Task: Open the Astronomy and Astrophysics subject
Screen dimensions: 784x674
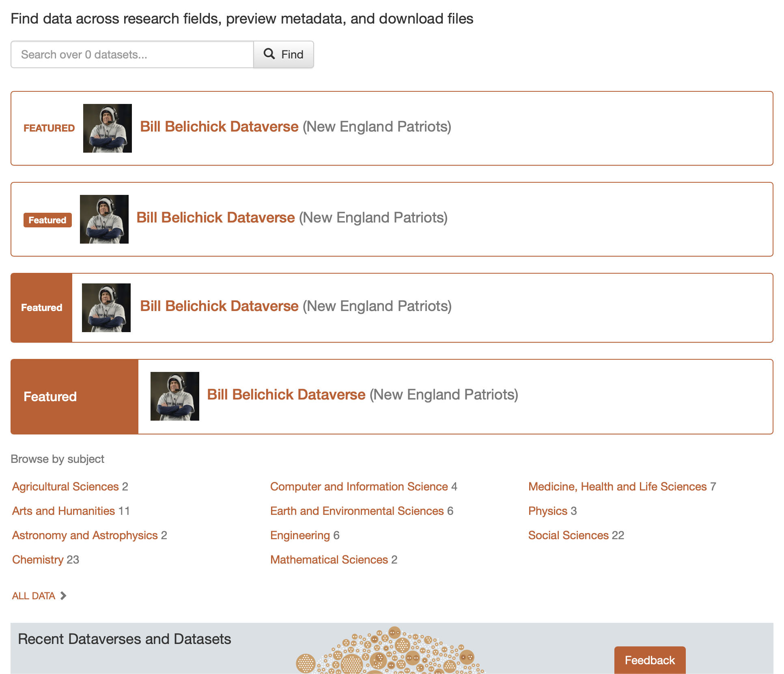Action: click(x=84, y=535)
